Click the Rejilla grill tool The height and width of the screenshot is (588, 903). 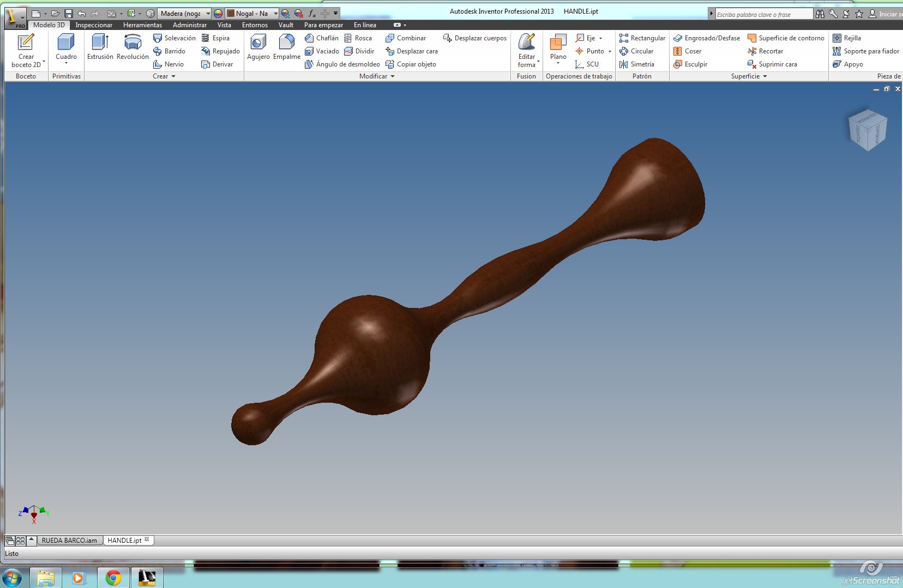click(847, 38)
